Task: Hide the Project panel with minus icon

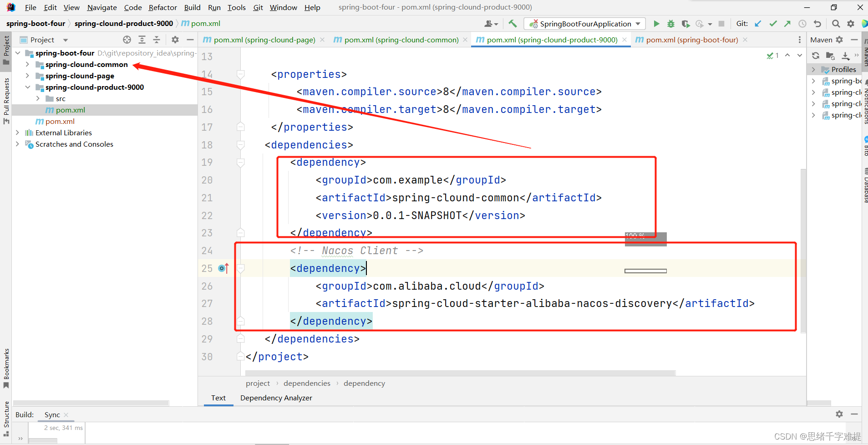Action: (x=190, y=40)
